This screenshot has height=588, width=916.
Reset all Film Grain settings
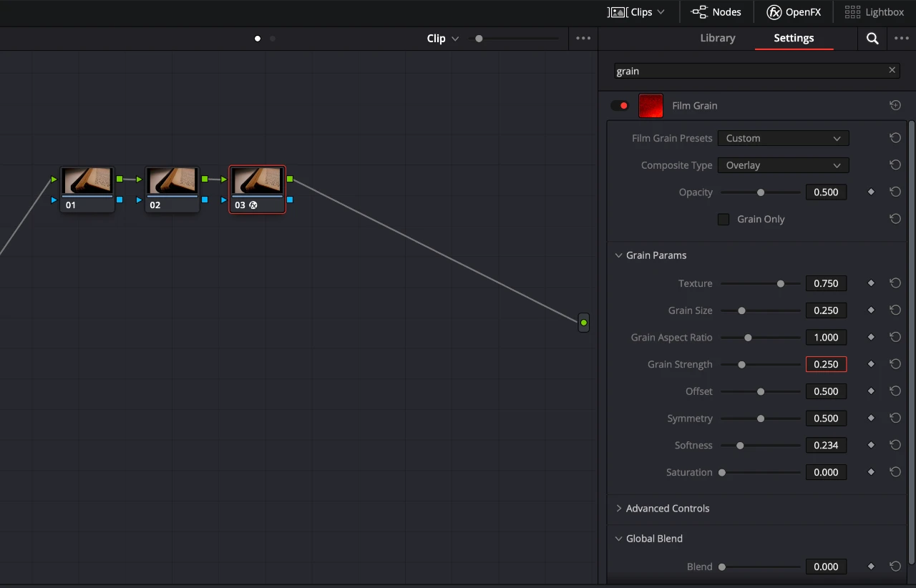point(895,104)
